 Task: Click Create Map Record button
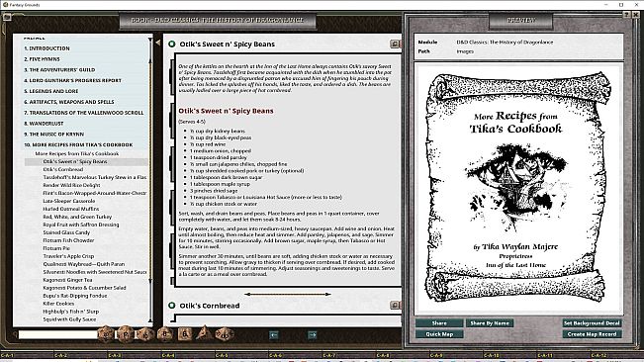pos(592,334)
